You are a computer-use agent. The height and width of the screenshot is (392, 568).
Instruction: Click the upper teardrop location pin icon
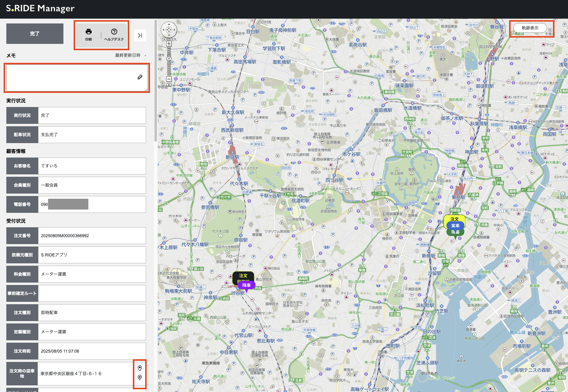click(140, 368)
